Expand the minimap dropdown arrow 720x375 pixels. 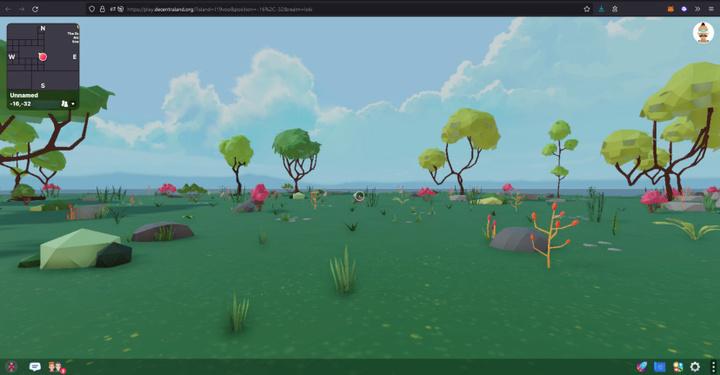tap(73, 104)
